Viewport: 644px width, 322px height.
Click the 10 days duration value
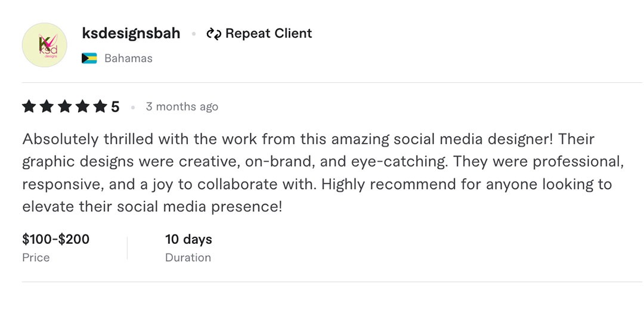tap(188, 240)
